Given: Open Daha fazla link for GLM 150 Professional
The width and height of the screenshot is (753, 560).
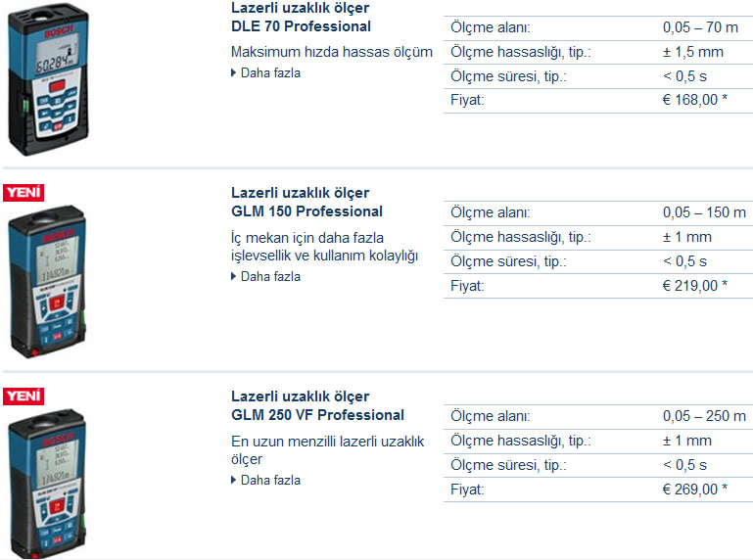Looking at the screenshot, I should tap(270, 276).
